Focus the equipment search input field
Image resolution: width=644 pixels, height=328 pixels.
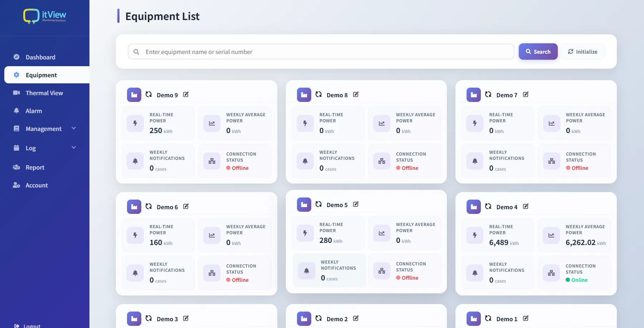(x=321, y=52)
